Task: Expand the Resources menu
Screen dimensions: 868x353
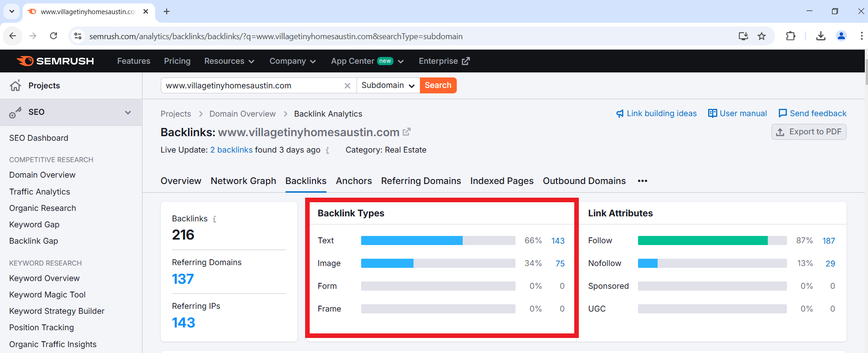Action: [229, 61]
